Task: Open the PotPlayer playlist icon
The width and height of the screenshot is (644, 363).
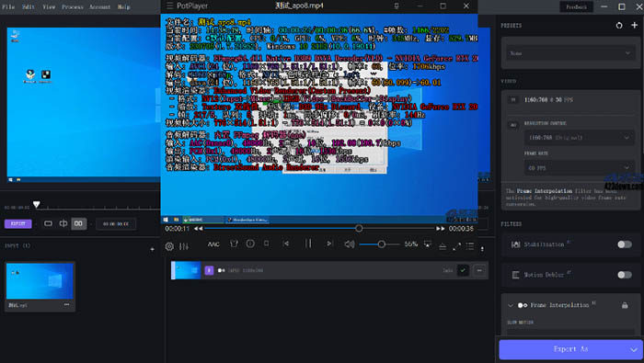Action: click(x=470, y=246)
